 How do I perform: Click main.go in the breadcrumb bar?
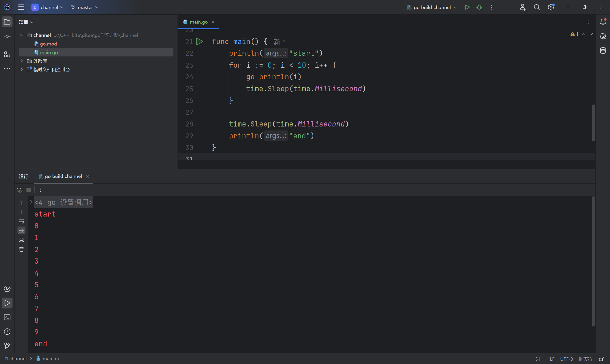(48, 359)
